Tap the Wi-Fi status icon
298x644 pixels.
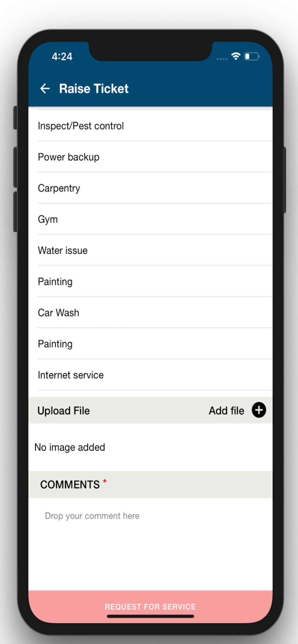point(236,56)
